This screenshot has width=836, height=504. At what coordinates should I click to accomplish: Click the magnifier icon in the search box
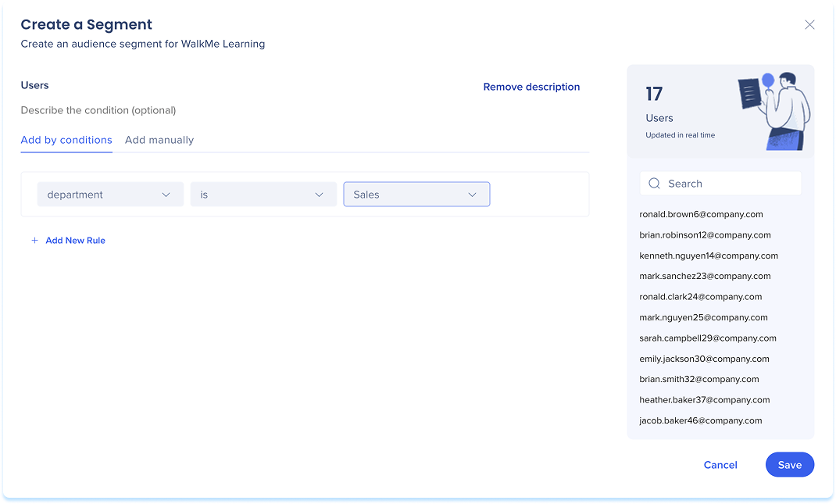coord(655,184)
